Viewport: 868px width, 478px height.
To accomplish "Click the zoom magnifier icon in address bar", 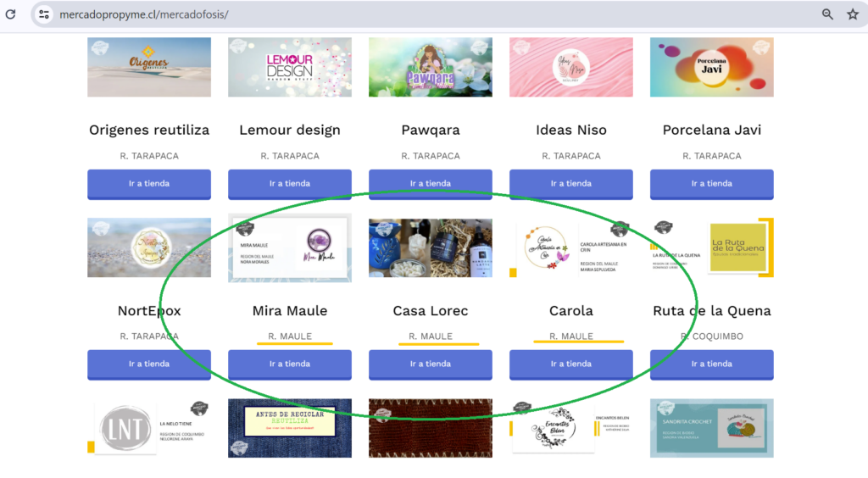I will 827,14.
